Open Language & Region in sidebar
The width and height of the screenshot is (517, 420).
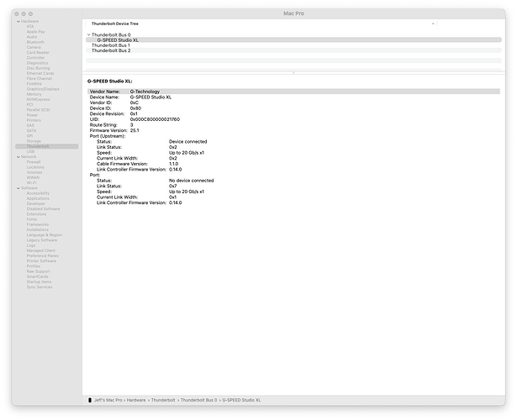tap(45, 235)
